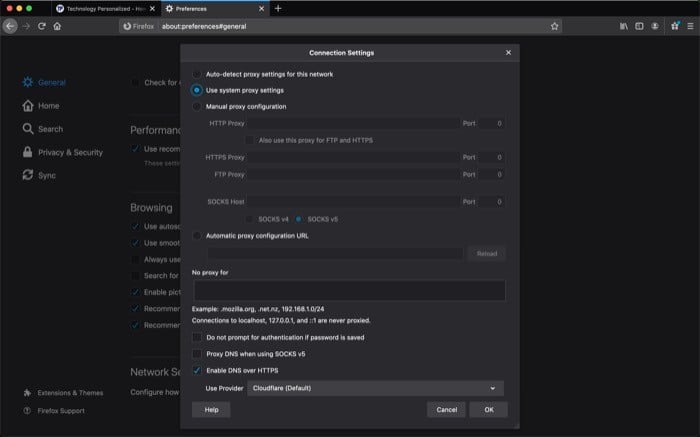700x437 pixels.
Task: Click the Cancel button
Action: (x=446, y=410)
